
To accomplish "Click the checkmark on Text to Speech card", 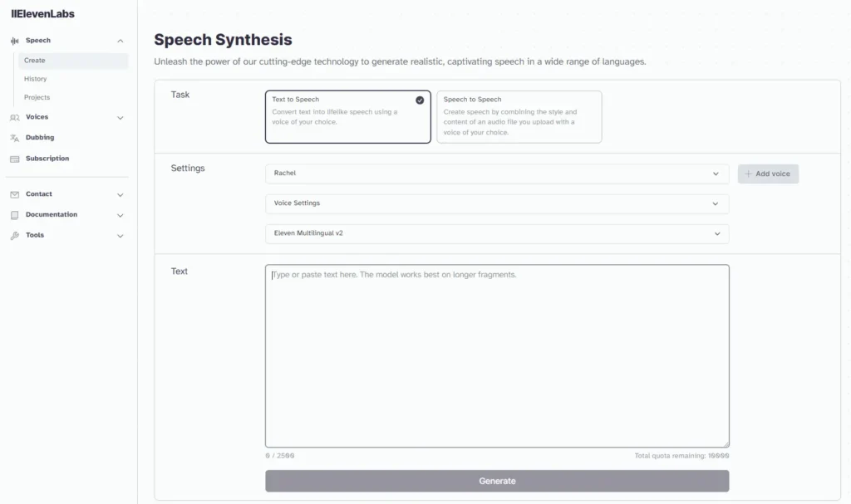I will click(420, 100).
